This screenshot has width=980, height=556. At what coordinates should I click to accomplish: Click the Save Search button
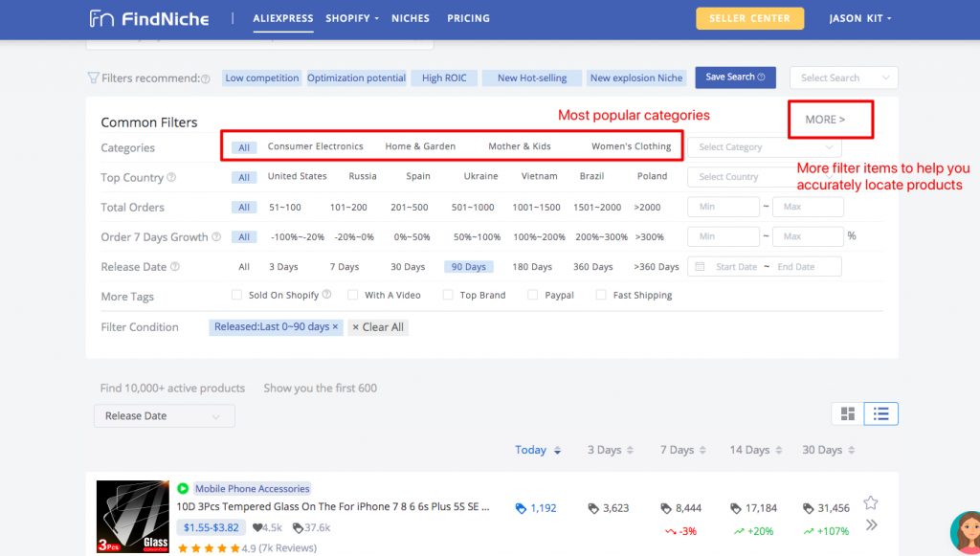pyautogui.click(x=736, y=78)
